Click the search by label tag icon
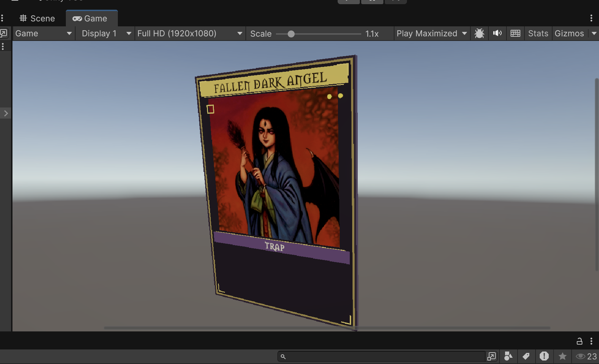599x364 pixels. [x=526, y=356]
